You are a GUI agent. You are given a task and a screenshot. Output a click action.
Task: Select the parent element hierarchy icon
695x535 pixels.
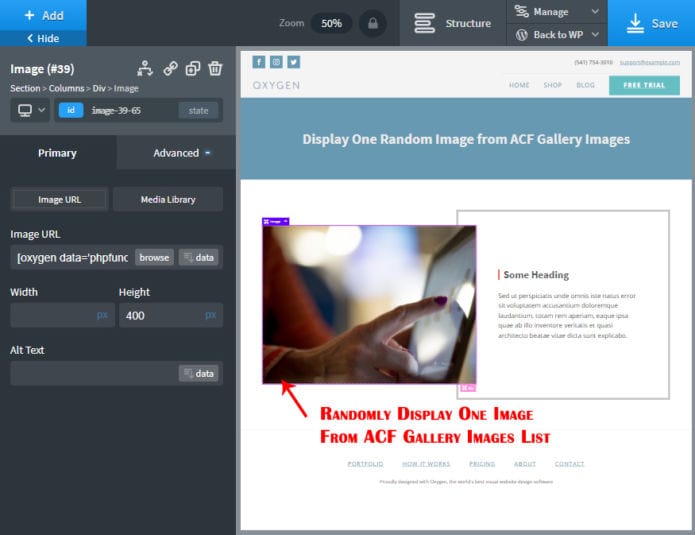(x=146, y=69)
